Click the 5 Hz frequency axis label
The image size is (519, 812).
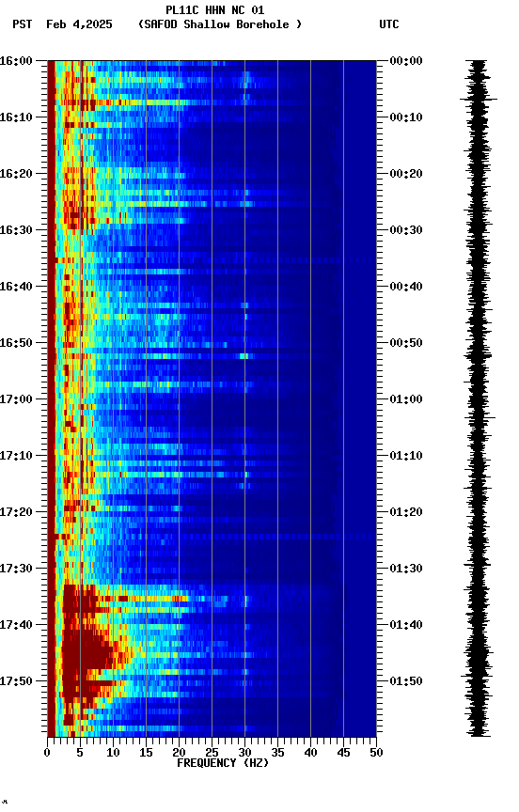click(x=80, y=753)
